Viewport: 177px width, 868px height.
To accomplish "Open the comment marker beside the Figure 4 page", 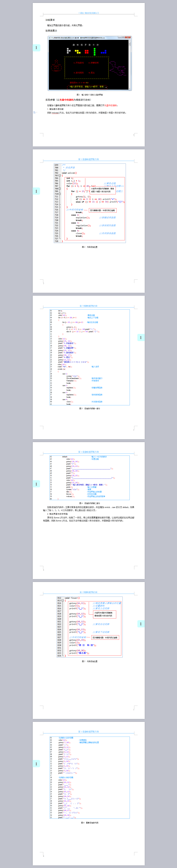I will tap(36, 484).
